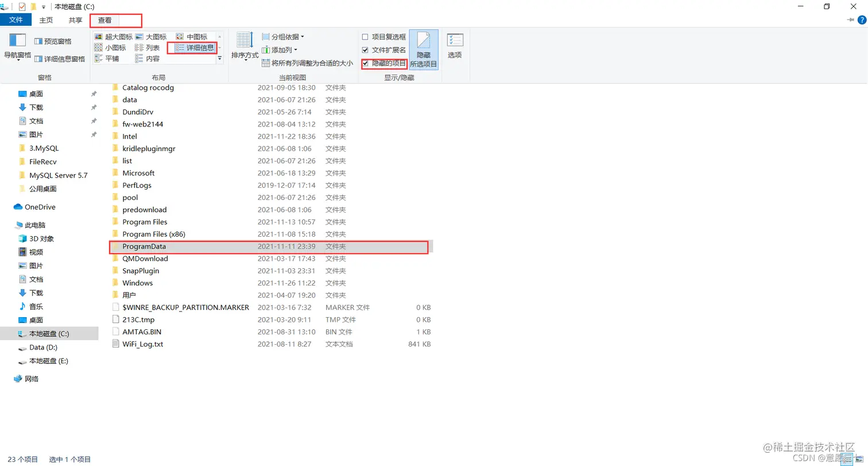Image resolution: width=868 pixels, height=466 pixels.
Task: Select the PerfLogs folder
Action: [x=137, y=186]
